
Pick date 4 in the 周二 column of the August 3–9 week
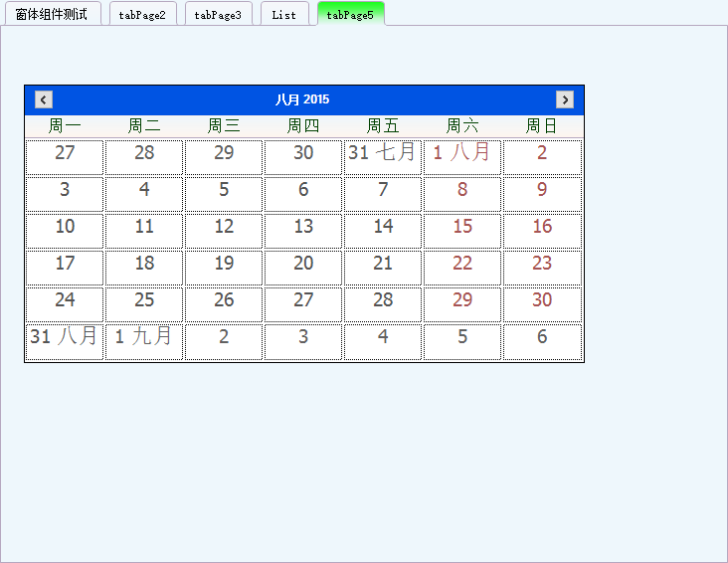[144, 194]
